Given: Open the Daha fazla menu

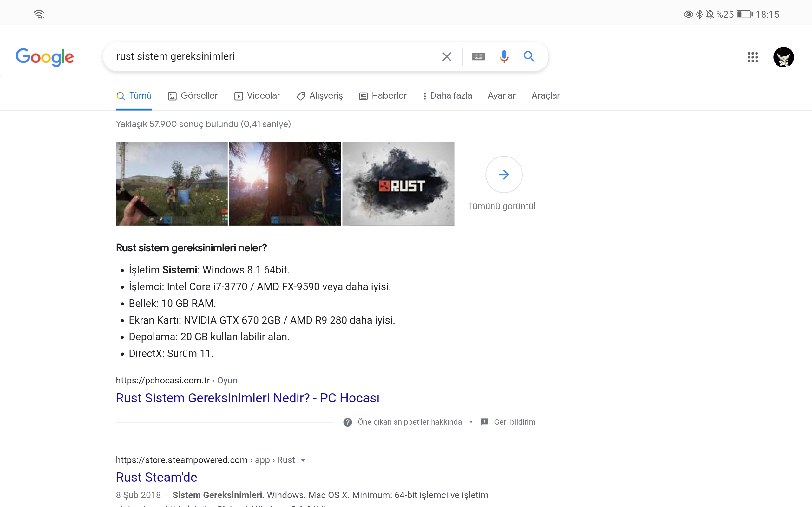Looking at the screenshot, I should (447, 96).
